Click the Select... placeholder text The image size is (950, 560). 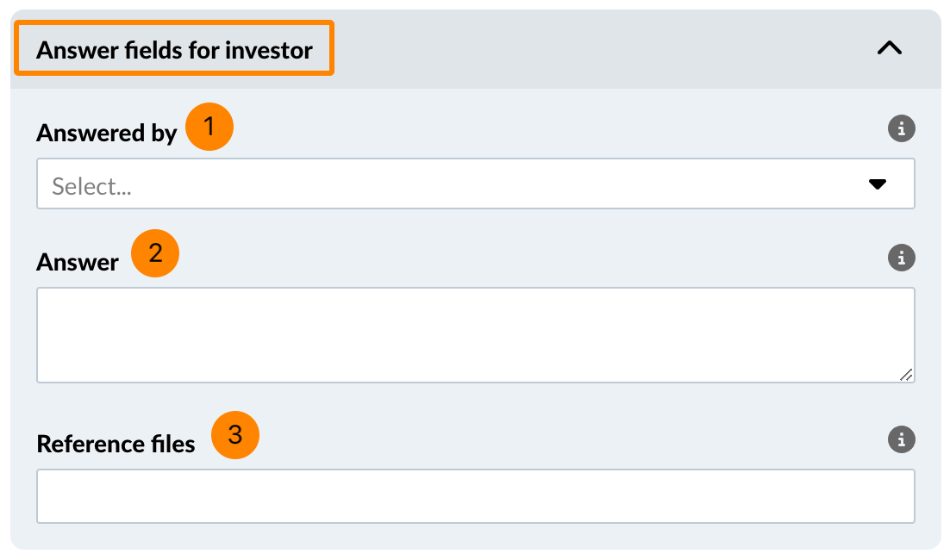[91, 186]
